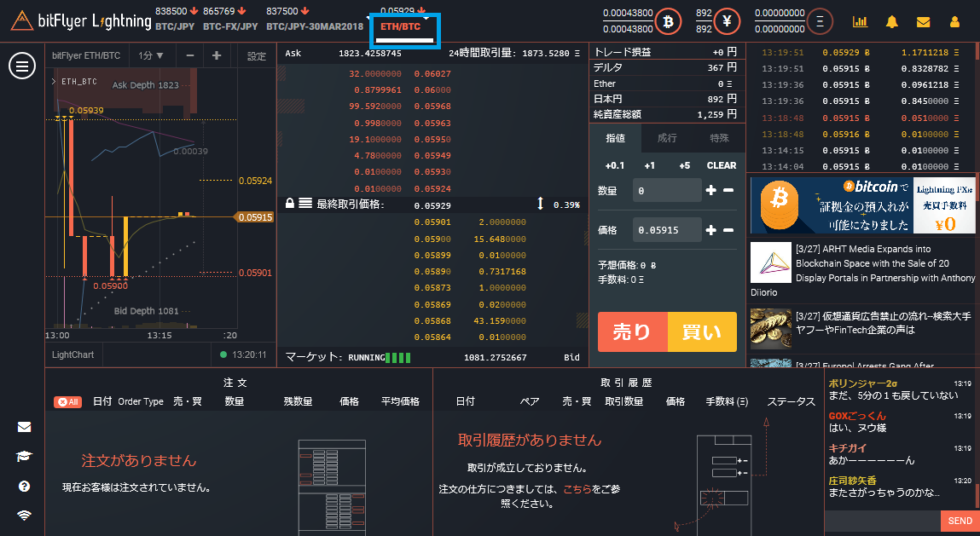Select bid price 0.05901 in order book
980x536 pixels.
click(432, 222)
